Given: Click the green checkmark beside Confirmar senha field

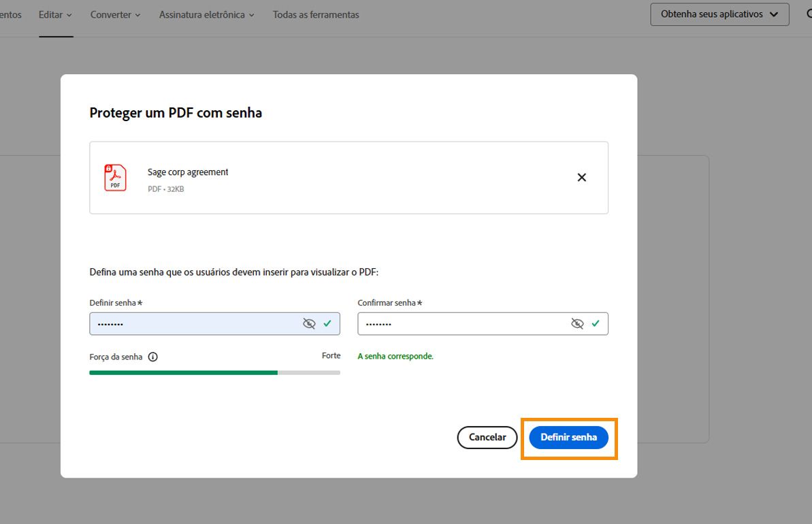Looking at the screenshot, I should pos(597,323).
